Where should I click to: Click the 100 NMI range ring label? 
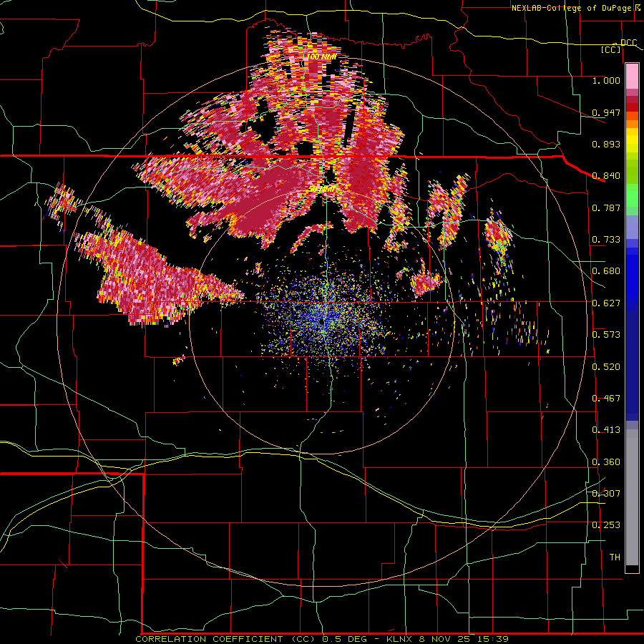pos(321,57)
